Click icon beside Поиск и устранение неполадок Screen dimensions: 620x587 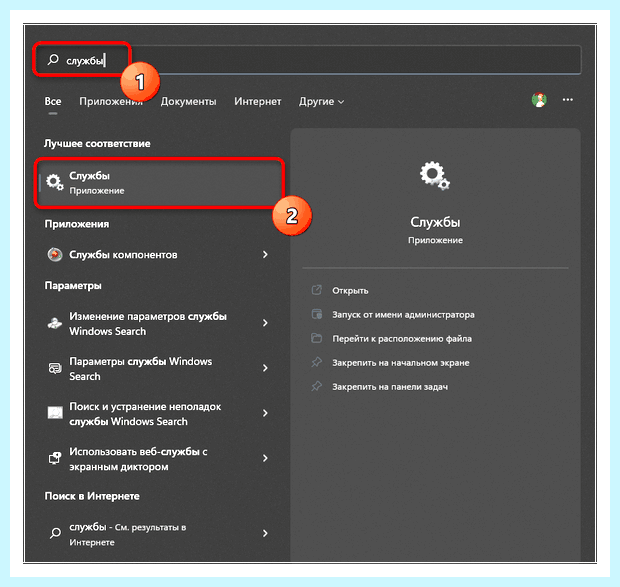tap(55, 413)
